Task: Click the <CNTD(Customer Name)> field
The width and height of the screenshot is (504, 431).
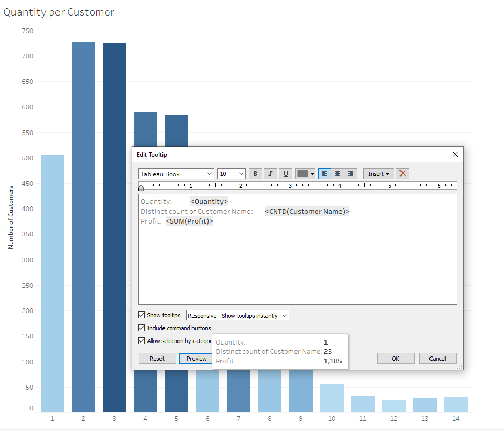Action: 307,211
